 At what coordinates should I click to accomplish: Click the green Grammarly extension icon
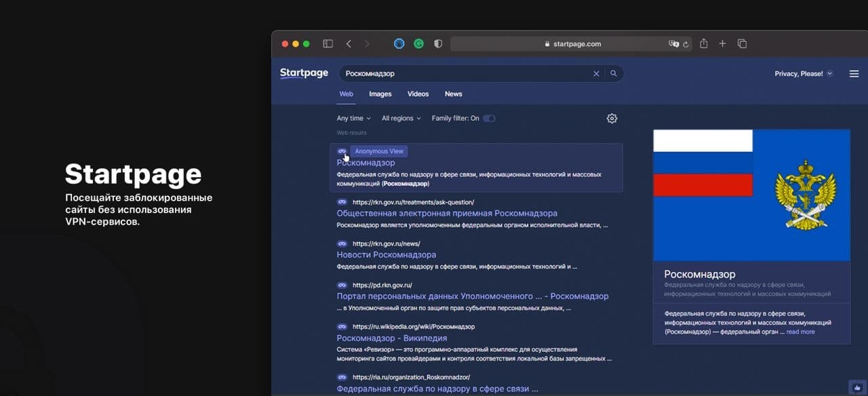(419, 43)
